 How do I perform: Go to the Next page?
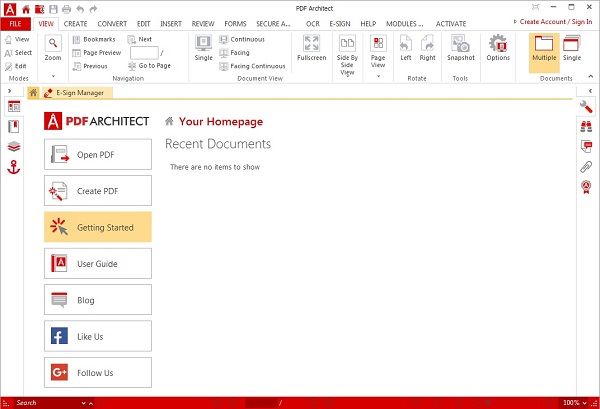[x=140, y=39]
